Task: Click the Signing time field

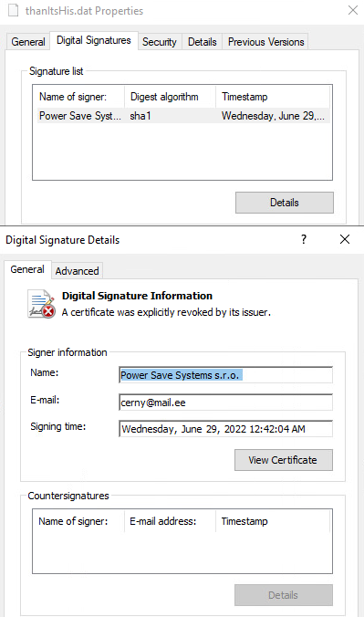Action: (226, 429)
